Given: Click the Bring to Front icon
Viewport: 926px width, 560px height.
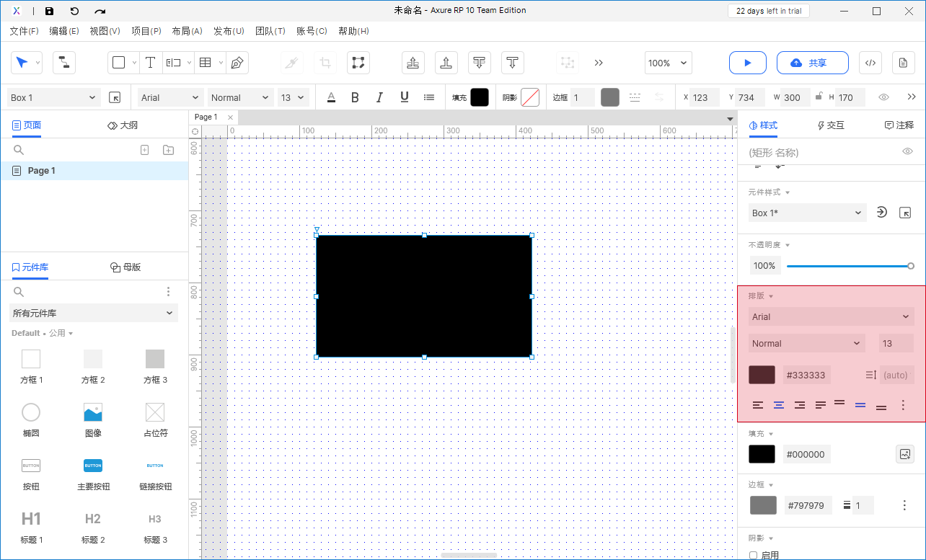Looking at the screenshot, I should [x=413, y=63].
